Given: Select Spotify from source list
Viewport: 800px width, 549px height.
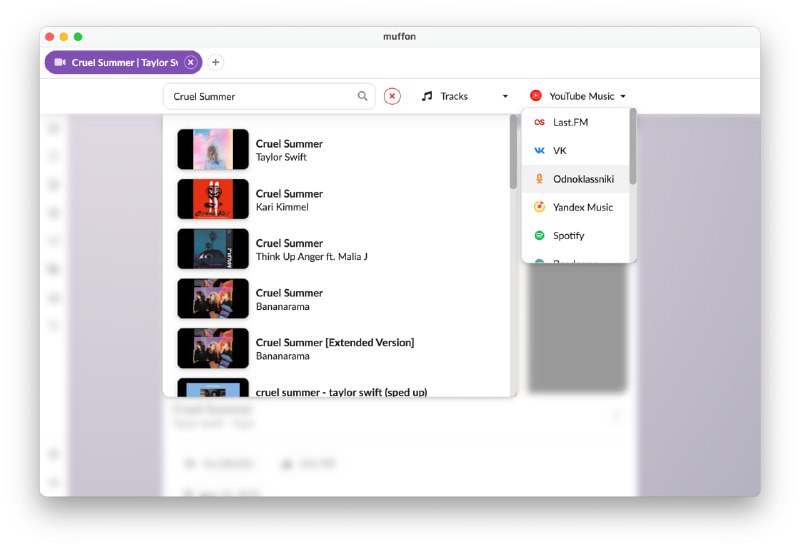Looking at the screenshot, I should [576, 236].
